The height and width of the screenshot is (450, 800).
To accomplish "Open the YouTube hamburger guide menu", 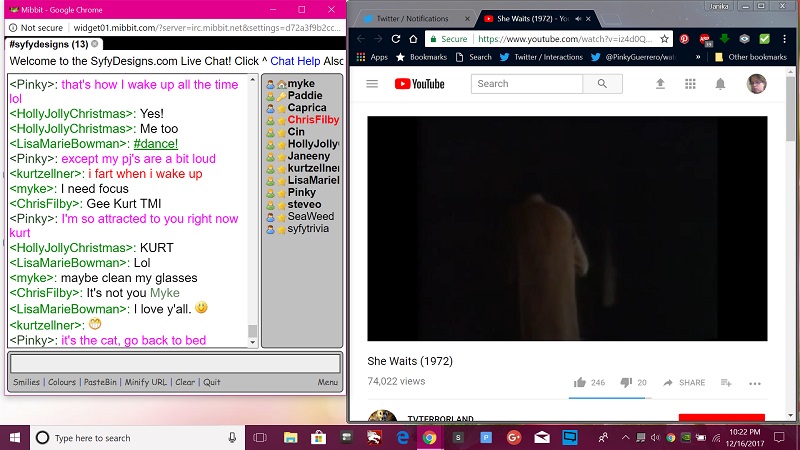I will 372,84.
